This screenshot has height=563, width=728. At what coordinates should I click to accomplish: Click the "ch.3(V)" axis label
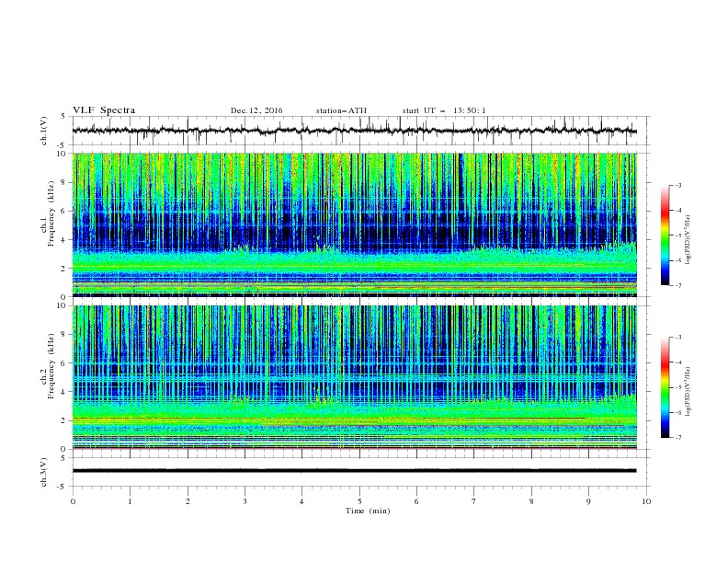click(44, 472)
